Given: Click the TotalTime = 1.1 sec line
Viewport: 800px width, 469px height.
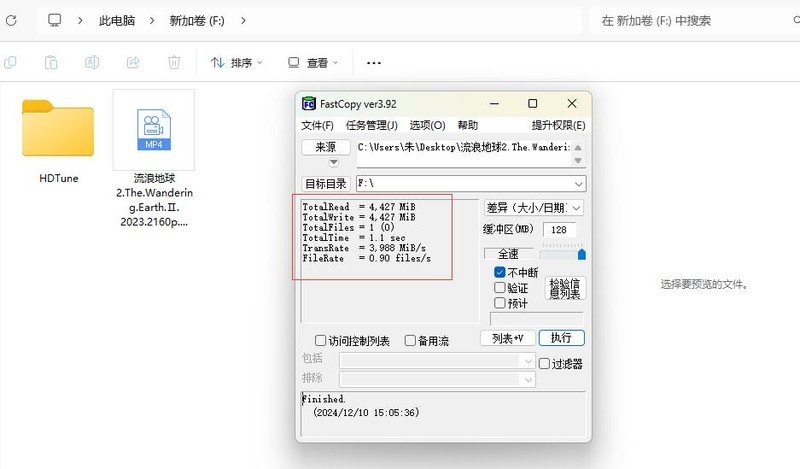Looking at the screenshot, I should [x=354, y=238].
